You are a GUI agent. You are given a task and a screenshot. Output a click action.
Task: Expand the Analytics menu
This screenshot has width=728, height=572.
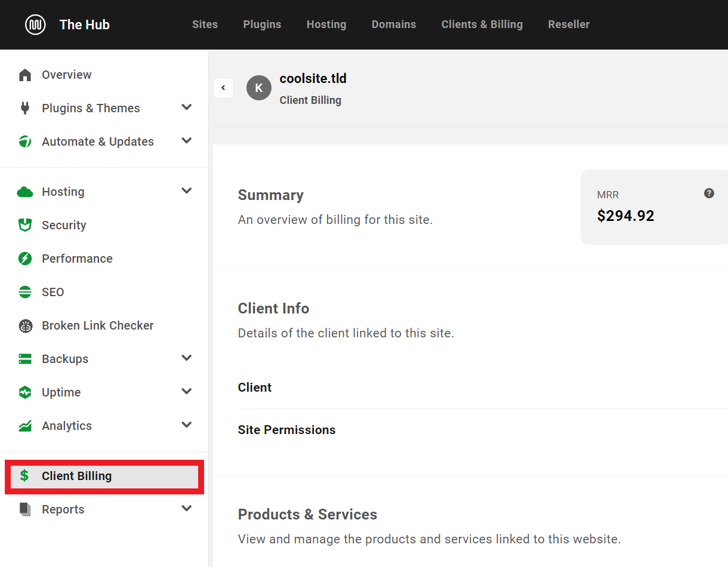point(187,425)
